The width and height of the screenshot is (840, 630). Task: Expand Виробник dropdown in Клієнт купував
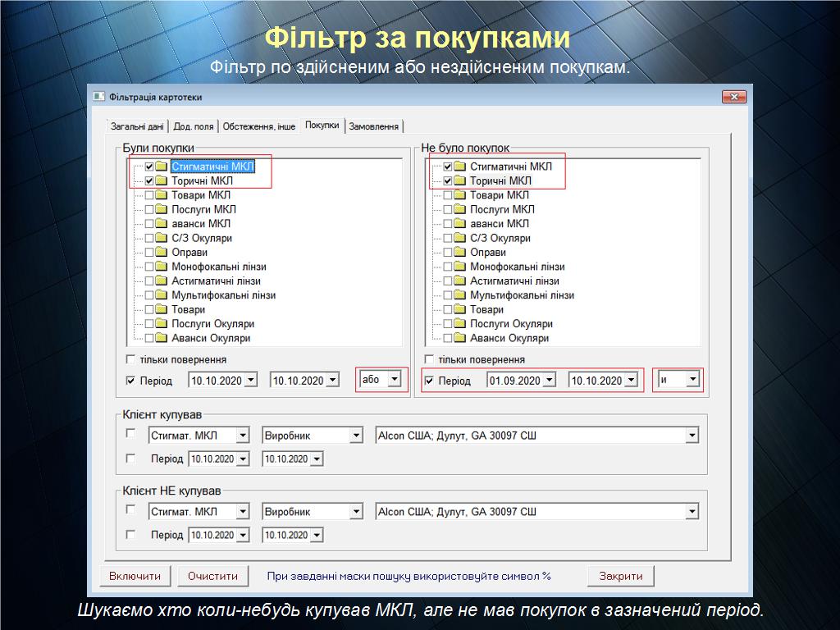click(355, 436)
